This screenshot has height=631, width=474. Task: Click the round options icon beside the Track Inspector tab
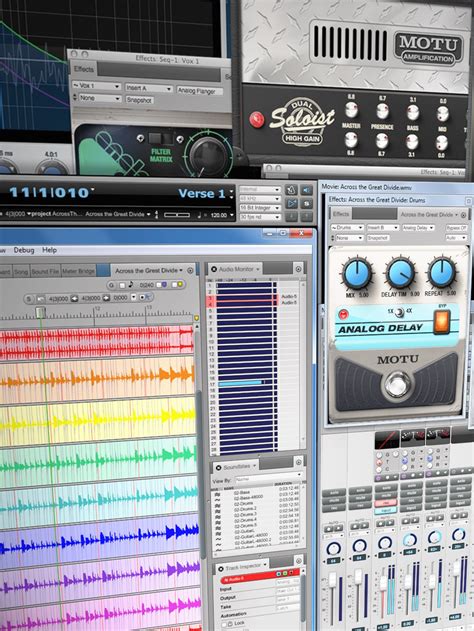298,561
